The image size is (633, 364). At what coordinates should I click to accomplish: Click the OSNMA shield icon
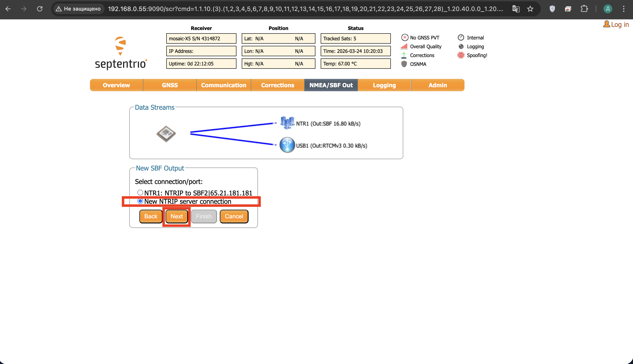pyautogui.click(x=404, y=64)
